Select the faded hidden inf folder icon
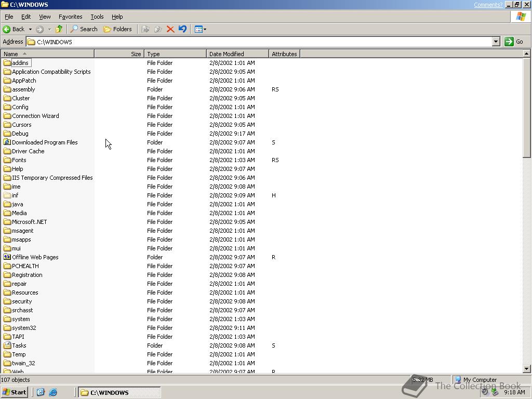Viewport: 532px width, 399px height. click(x=7, y=195)
